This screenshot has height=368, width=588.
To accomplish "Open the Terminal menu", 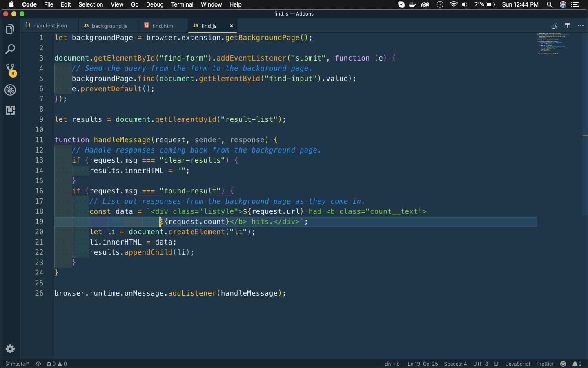I will pos(182,4).
